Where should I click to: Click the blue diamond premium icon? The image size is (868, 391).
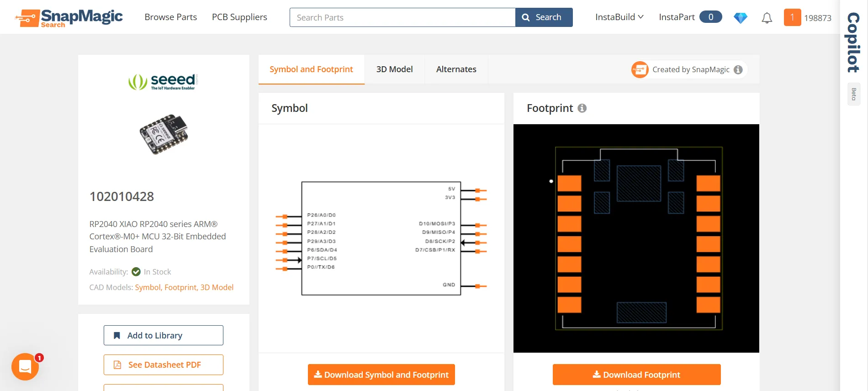(740, 18)
